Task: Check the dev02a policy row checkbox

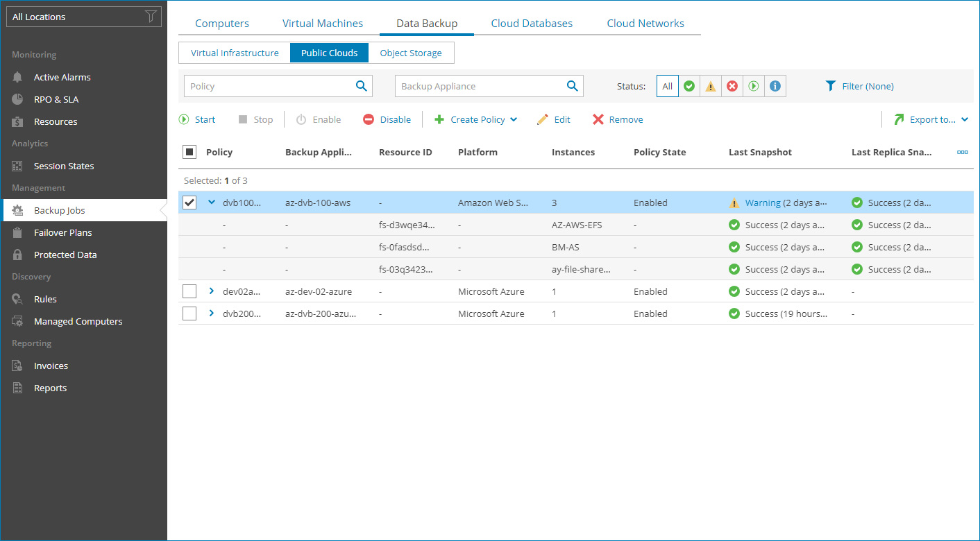Action: (x=189, y=291)
